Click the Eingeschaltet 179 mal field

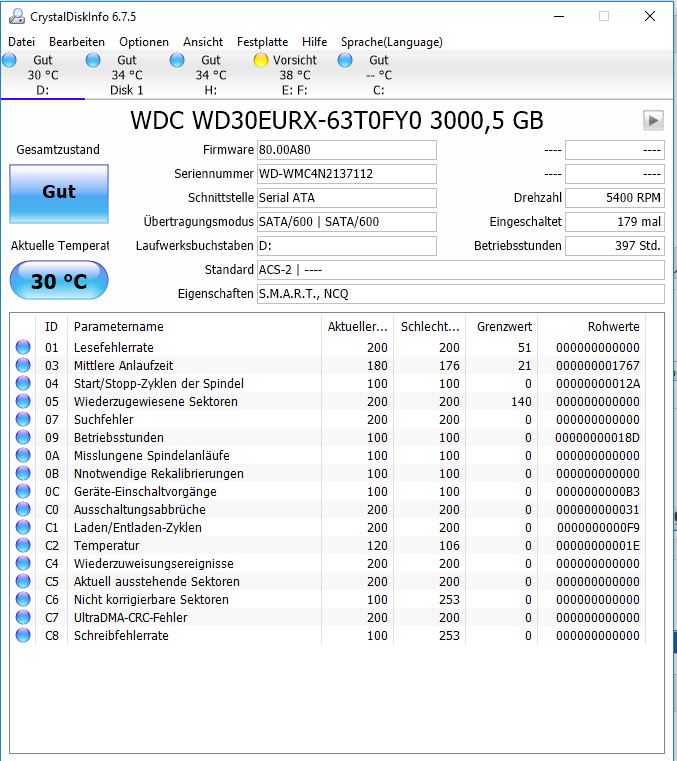(615, 222)
